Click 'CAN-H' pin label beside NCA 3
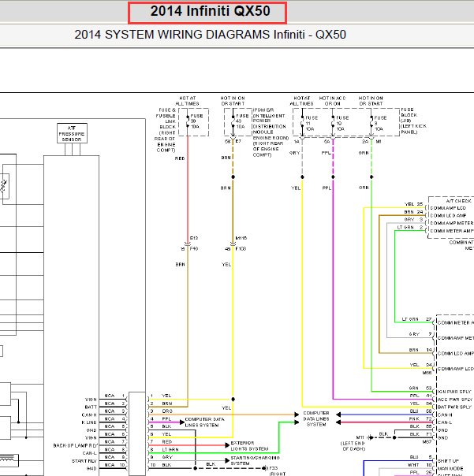 [x=89, y=415]
